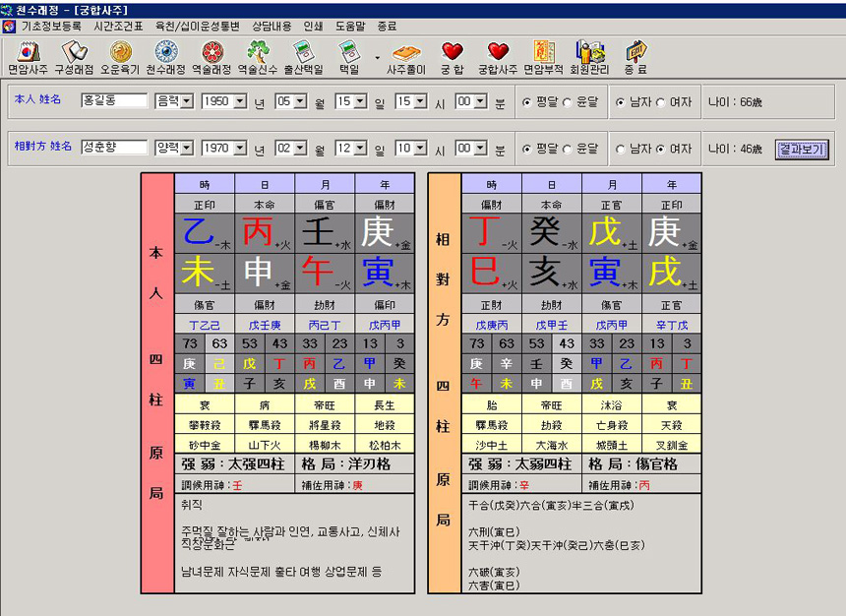Click the 결과보기 button

(x=801, y=149)
